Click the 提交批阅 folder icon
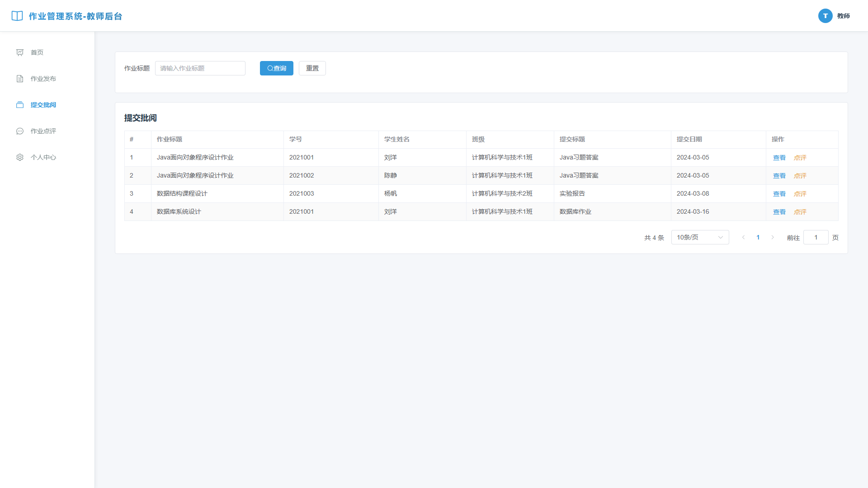The width and height of the screenshot is (868, 488). point(20,105)
